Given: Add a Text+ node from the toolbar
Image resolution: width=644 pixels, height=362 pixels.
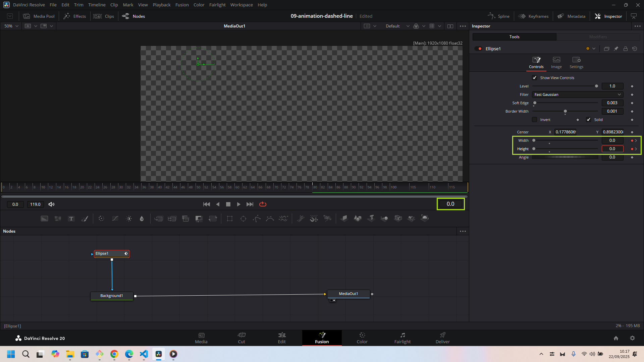Looking at the screenshot, I should [71, 219].
